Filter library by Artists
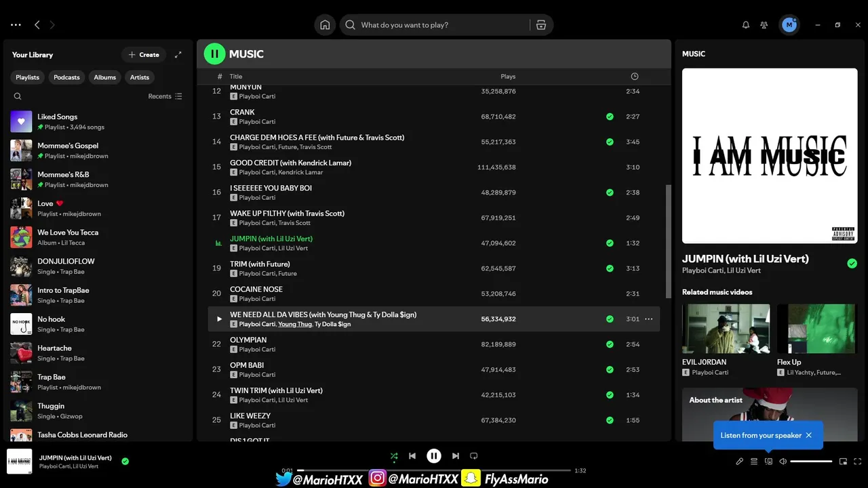This screenshot has width=868, height=488. click(x=140, y=77)
